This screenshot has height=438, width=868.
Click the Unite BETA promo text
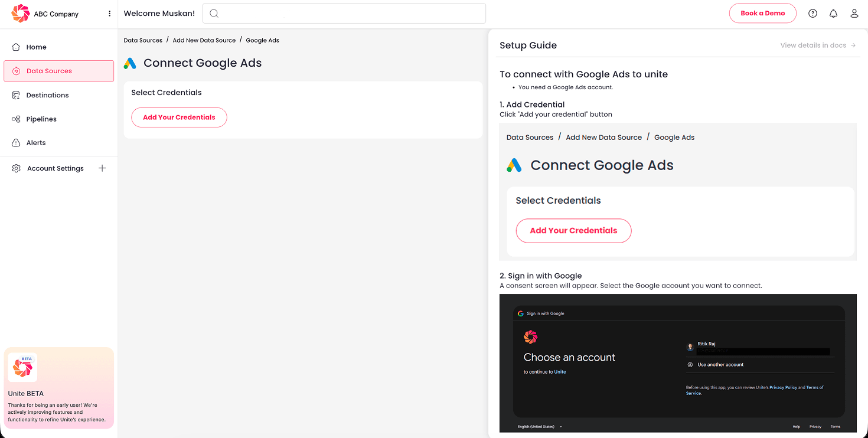[56, 412]
